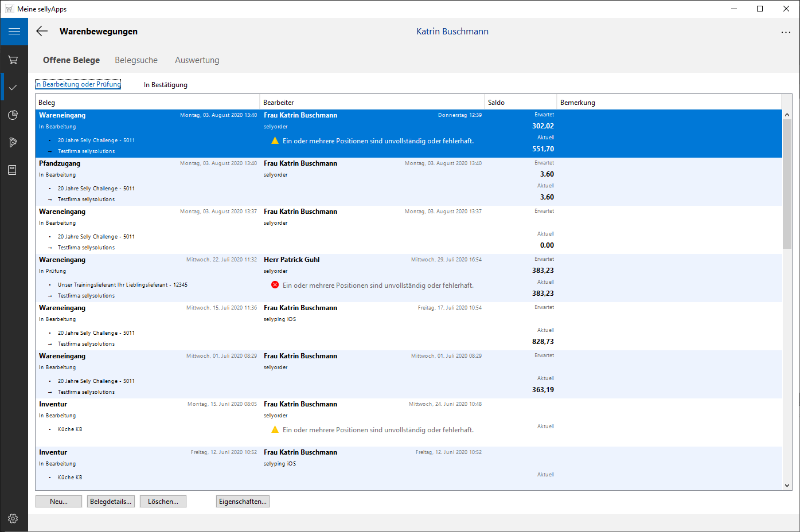The width and height of the screenshot is (800, 532).
Task: Open Eigenschaften... dialog
Action: pyautogui.click(x=243, y=502)
